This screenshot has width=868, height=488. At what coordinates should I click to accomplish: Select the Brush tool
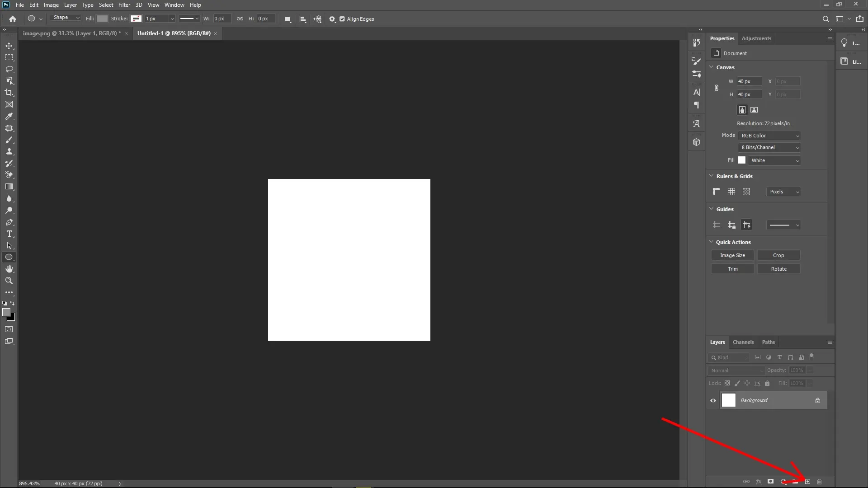point(9,140)
